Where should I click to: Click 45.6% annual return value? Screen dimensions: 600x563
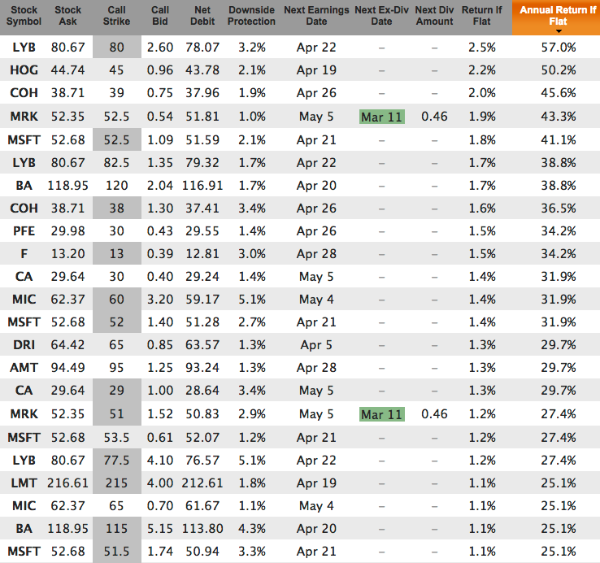pos(558,93)
